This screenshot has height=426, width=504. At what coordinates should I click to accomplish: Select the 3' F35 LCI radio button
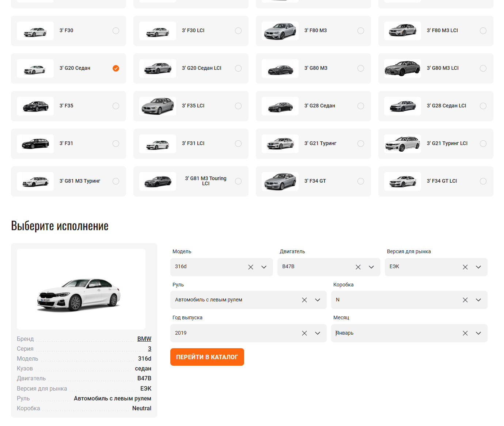pyautogui.click(x=238, y=106)
